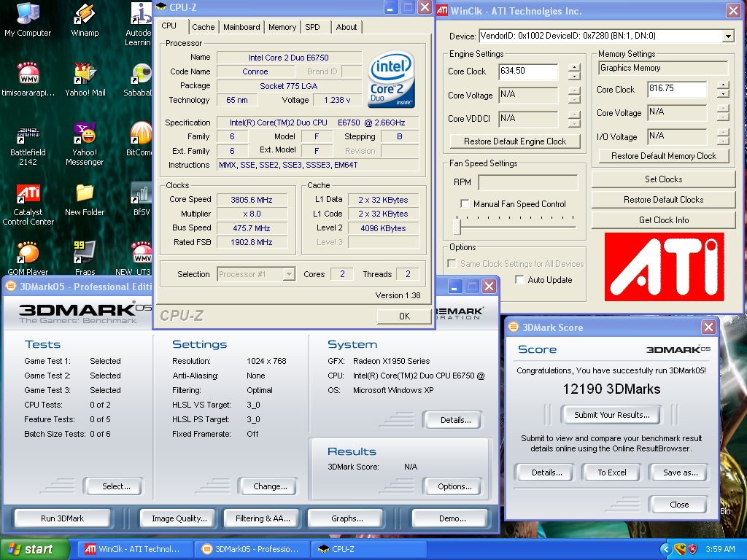Click the large ATI logo in WinClk
This screenshot has height=560, width=747.
664,267
